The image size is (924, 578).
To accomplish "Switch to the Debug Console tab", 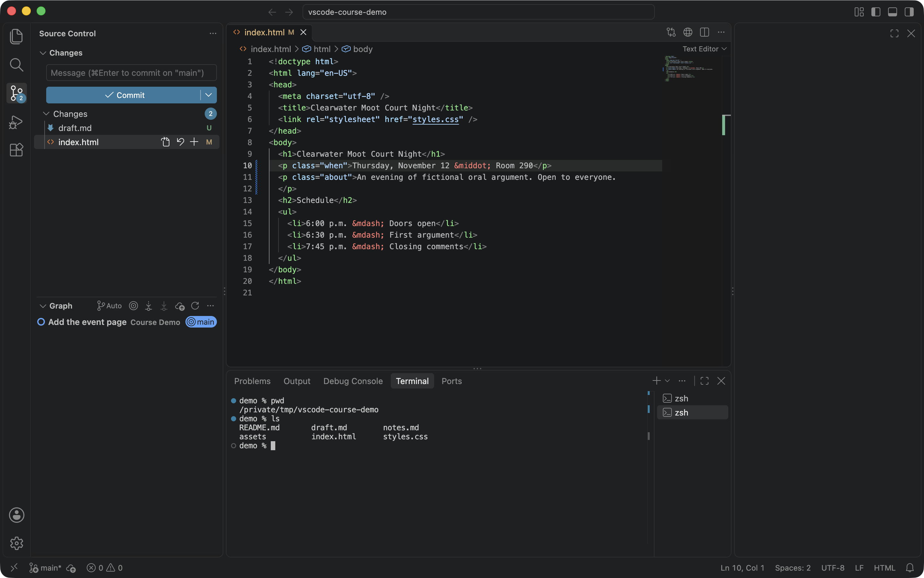I will 353,381.
